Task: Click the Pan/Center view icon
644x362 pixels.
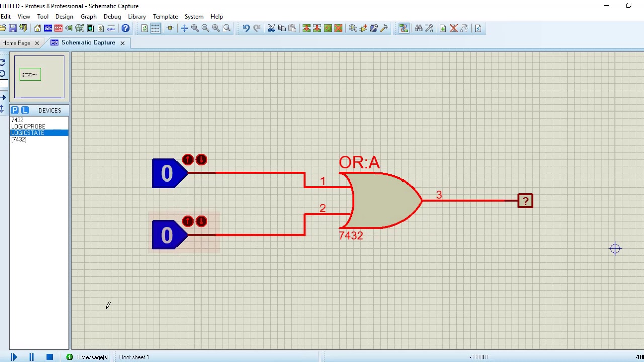Action: coord(184,28)
